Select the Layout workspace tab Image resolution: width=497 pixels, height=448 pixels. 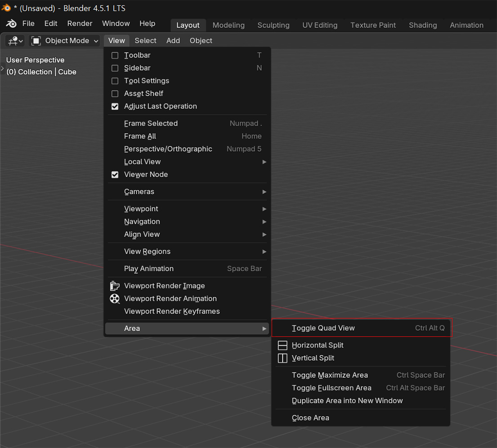pyautogui.click(x=188, y=25)
